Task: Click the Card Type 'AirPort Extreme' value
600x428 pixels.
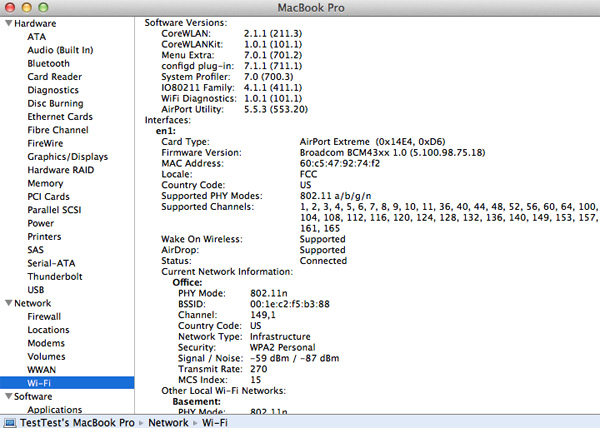Action: click(x=372, y=142)
